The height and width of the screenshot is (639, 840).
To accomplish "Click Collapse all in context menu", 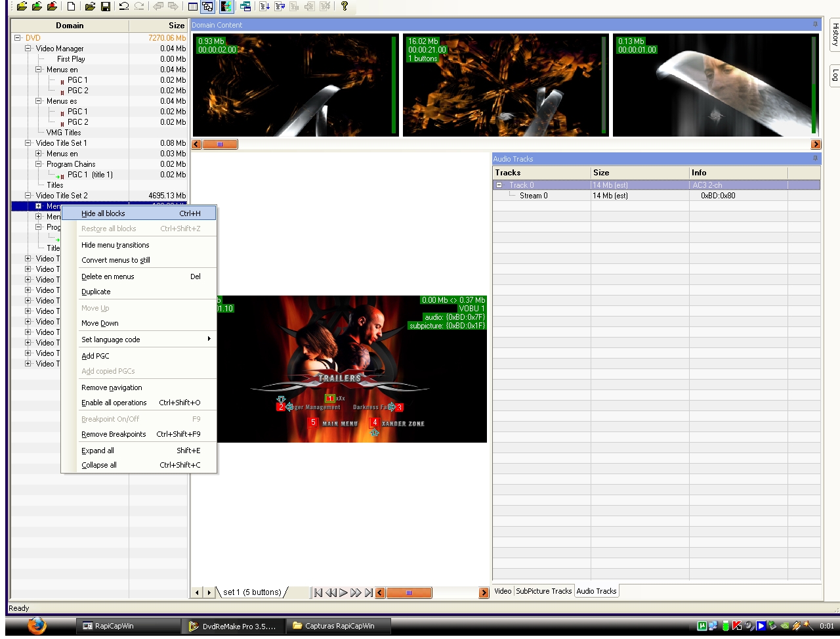I will click(x=138, y=465).
